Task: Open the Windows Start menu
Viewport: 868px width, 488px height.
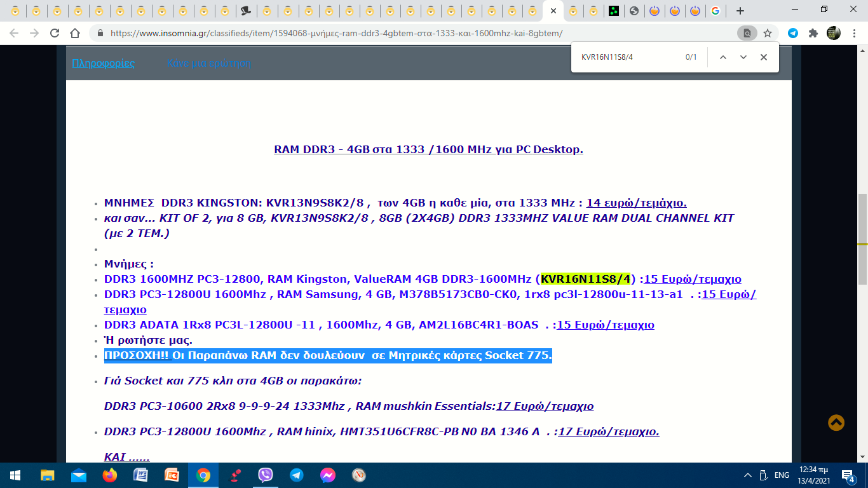Action: [15, 475]
